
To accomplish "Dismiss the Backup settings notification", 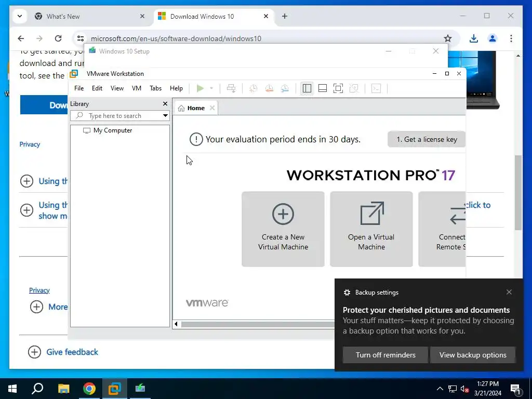I will click(x=509, y=292).
